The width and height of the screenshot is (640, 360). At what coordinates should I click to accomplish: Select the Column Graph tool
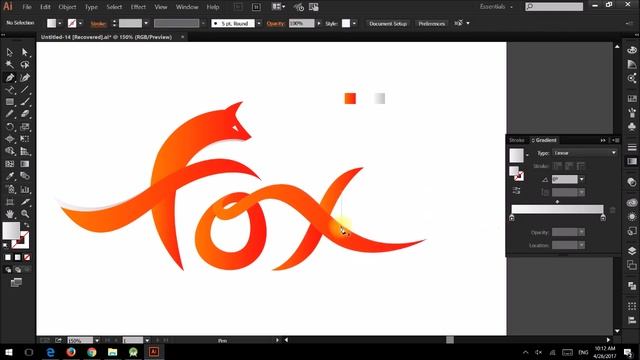pyautogui.click(x=25, y=189)
